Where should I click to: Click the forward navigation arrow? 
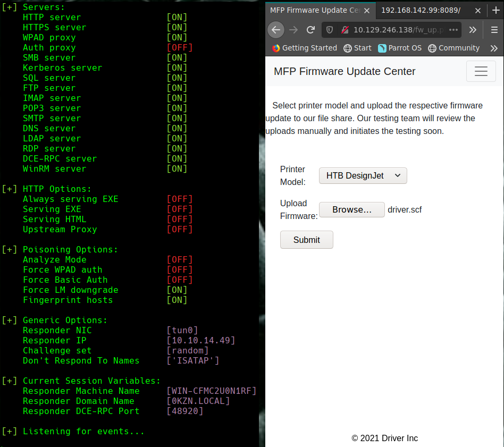pyautogui.click(x=293, y=30)
